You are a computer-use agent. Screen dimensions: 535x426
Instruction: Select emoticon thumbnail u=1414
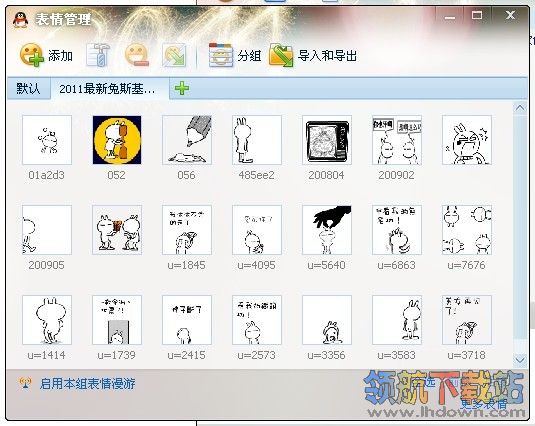pyautogui.click(x=47, y=320)
